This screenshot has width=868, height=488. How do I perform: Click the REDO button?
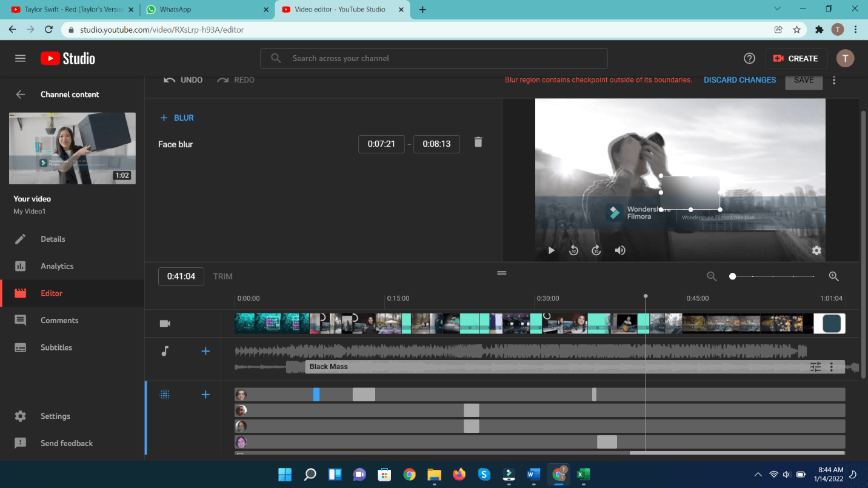coord(236,80)
